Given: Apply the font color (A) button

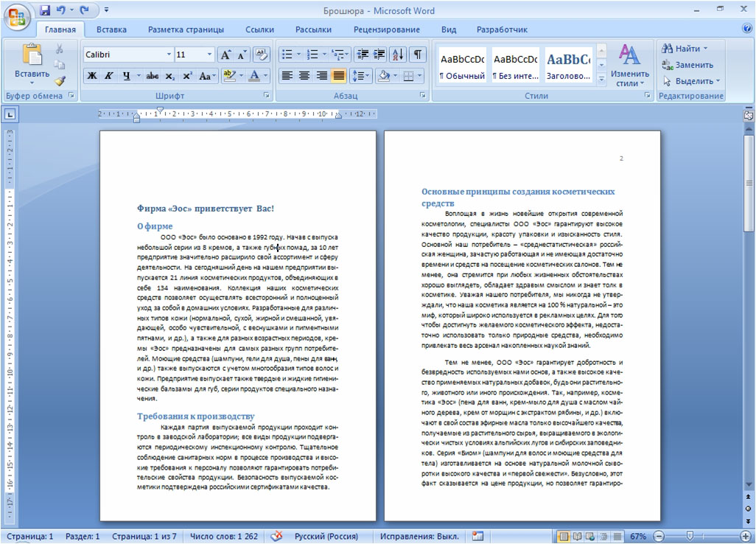Looking at the screenshot, I should (254, 76).
